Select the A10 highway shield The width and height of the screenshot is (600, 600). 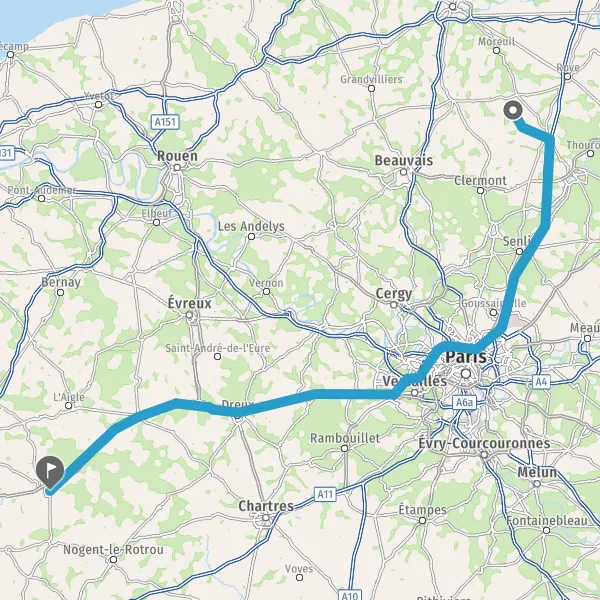pos(349,595)
